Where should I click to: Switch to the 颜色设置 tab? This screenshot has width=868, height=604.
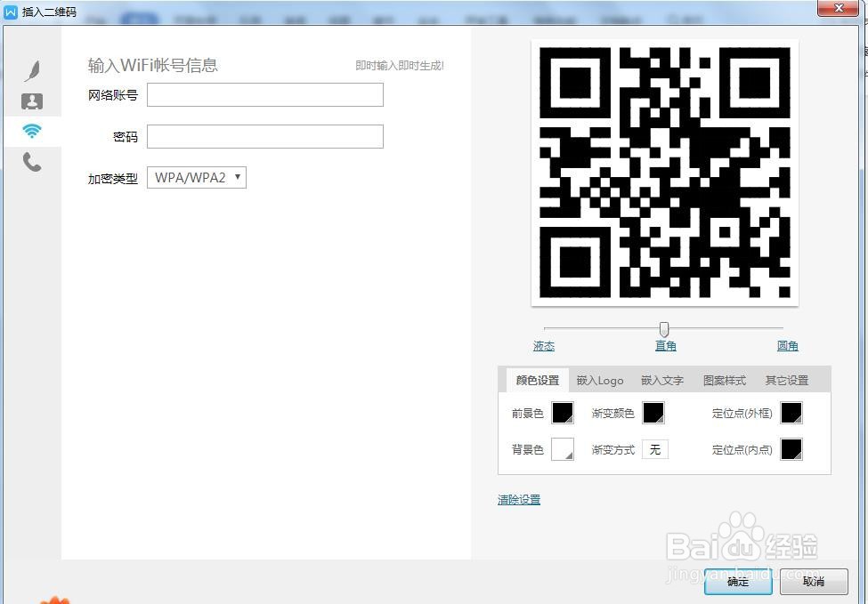538,381
